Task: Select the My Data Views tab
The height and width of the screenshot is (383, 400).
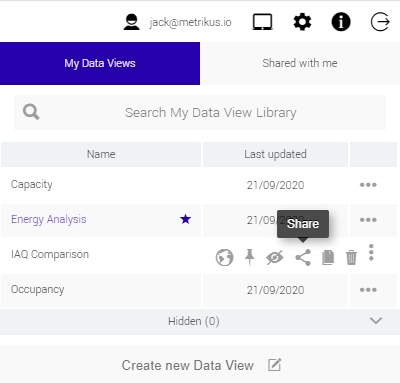Action: [100, 63]
